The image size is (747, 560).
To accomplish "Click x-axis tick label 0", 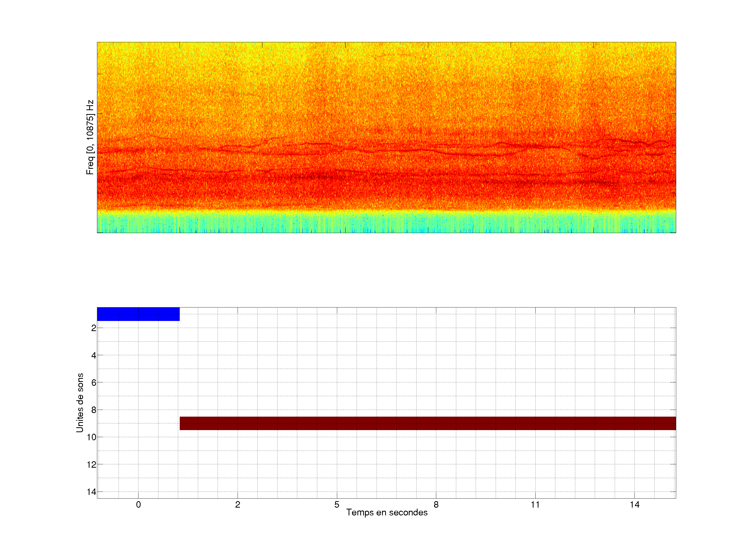I will [x=139, y=505].
